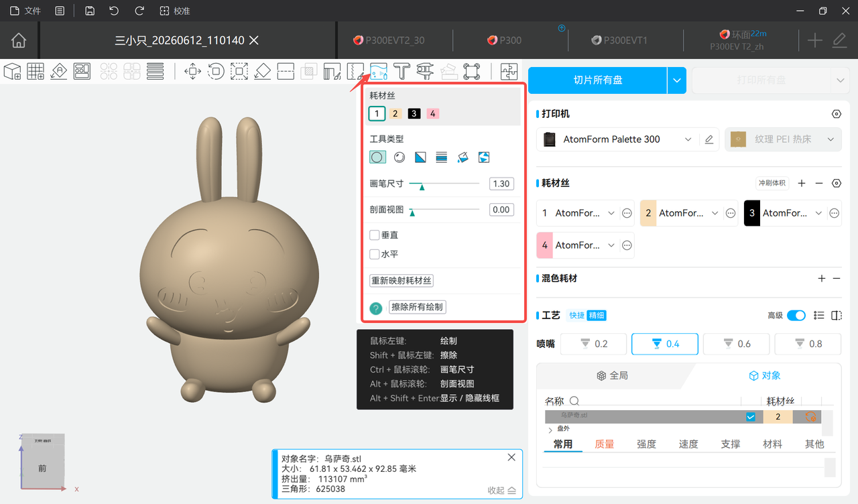This screenshot has height=504, width=858.
Task: Open the 支撑 settings tab
Action: point(731,444)
